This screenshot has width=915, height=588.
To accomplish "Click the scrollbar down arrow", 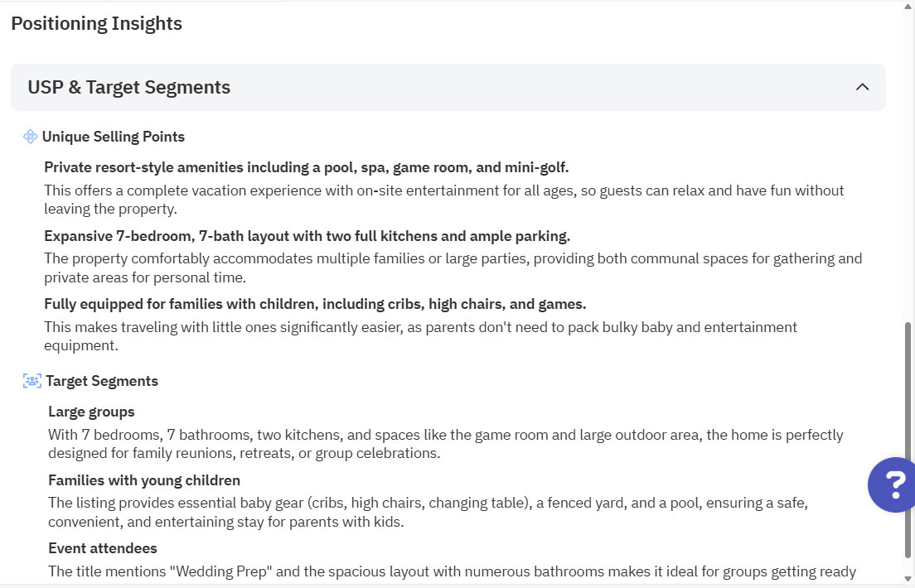I will [x=908, y=577].
